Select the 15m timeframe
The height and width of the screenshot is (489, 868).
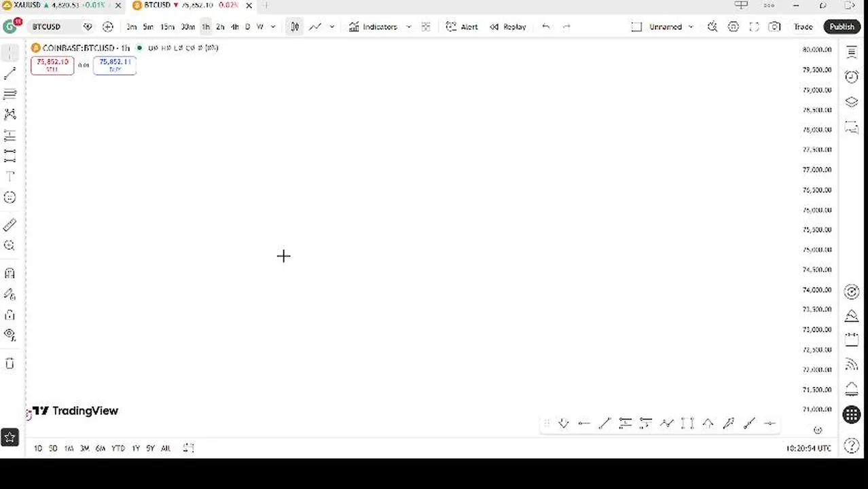point(167,26)
